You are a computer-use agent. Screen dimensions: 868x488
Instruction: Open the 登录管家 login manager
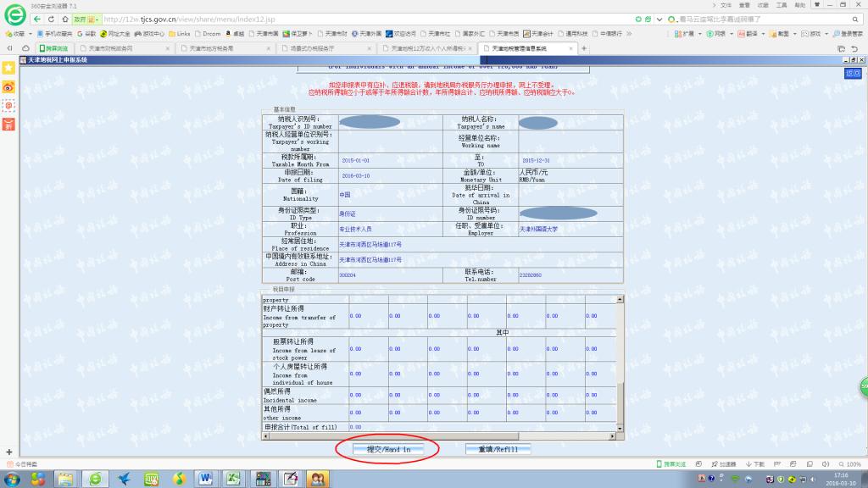pyautogui.click(x=848, y=34)
